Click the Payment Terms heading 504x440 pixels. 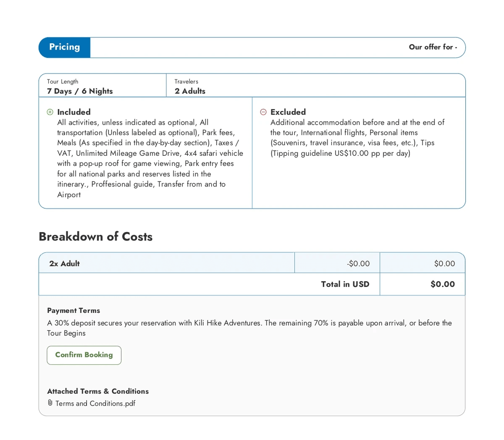pos(73,311)
